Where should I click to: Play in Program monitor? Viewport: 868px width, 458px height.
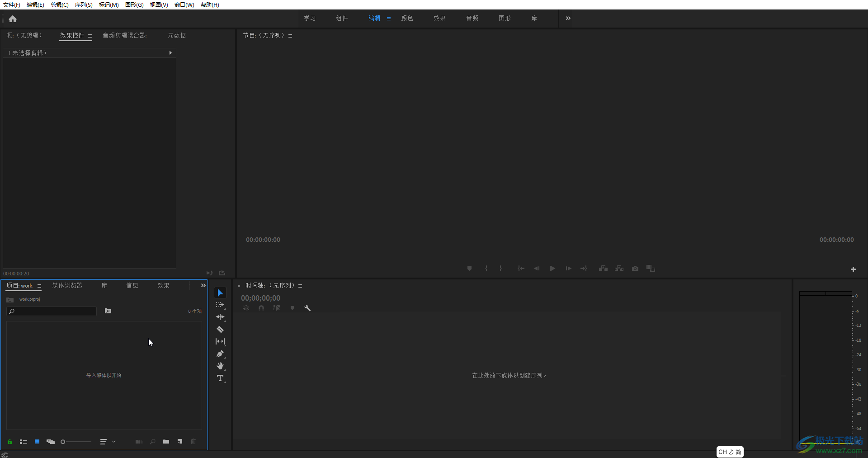point(552,269)
